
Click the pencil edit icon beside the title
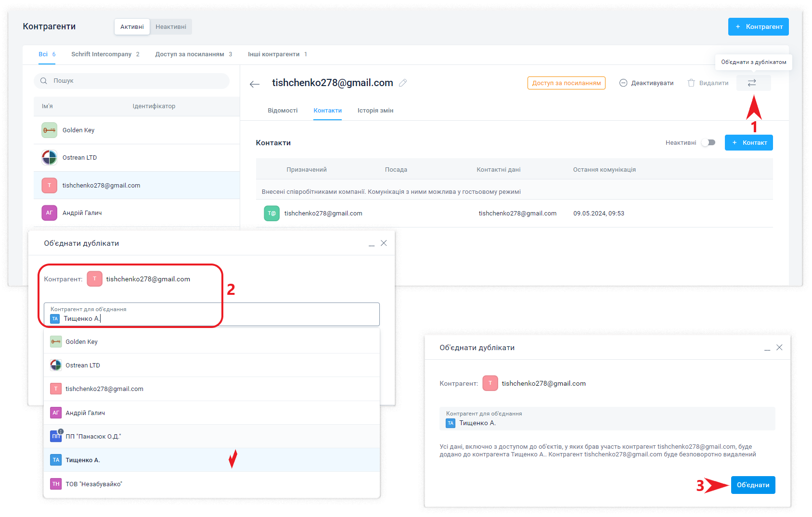tap(403, 83)
